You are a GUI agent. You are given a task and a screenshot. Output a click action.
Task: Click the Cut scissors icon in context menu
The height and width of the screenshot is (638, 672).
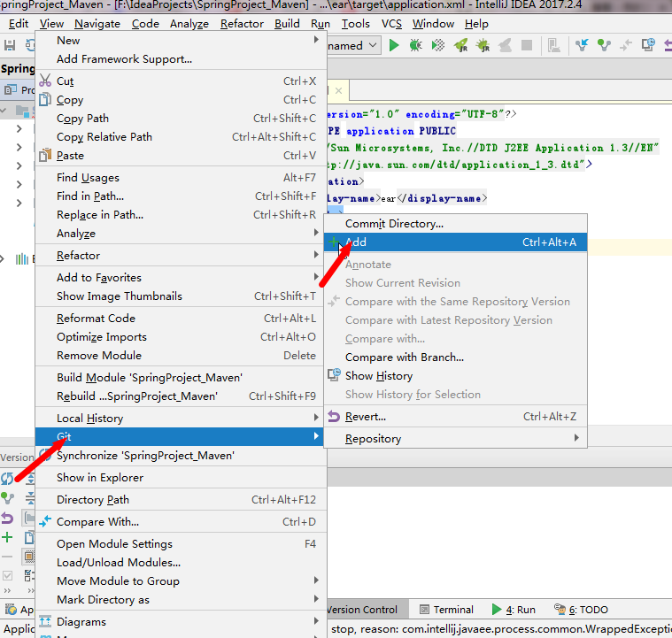coord(45,81)
